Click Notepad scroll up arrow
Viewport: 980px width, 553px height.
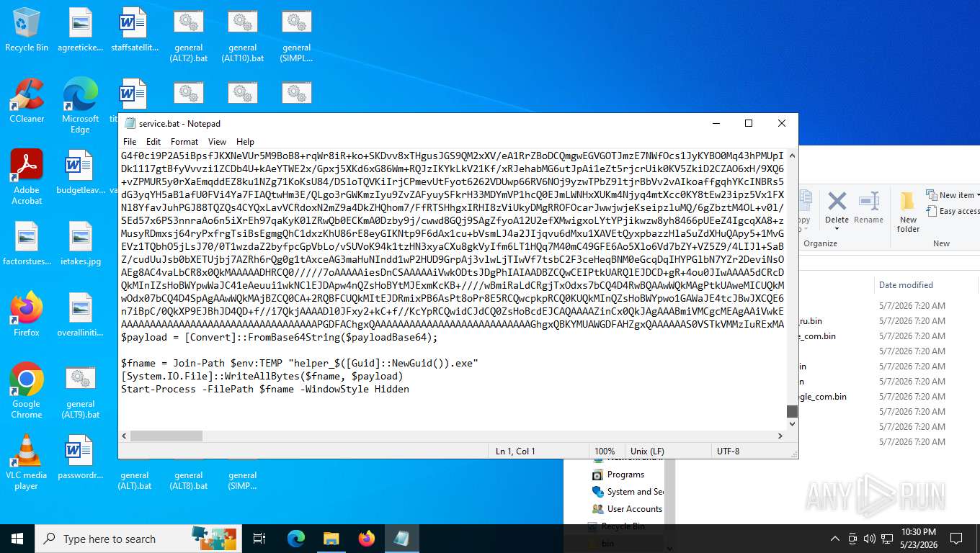point(792,154)
